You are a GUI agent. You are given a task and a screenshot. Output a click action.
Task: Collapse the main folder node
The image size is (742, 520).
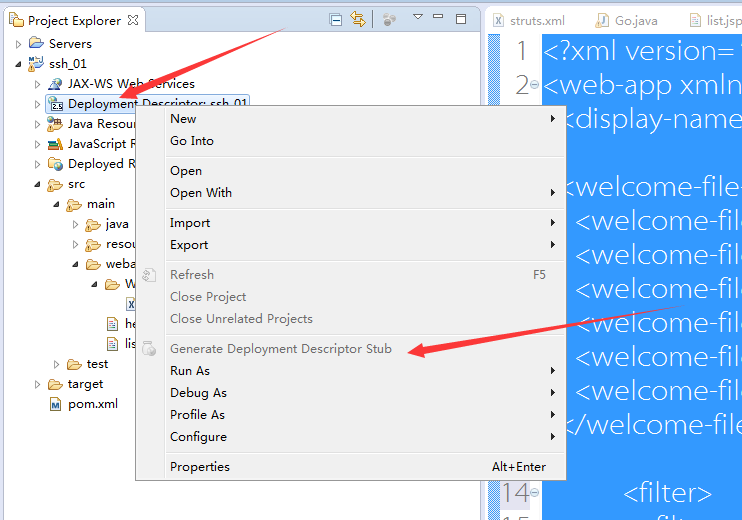[x=56, y=204]
